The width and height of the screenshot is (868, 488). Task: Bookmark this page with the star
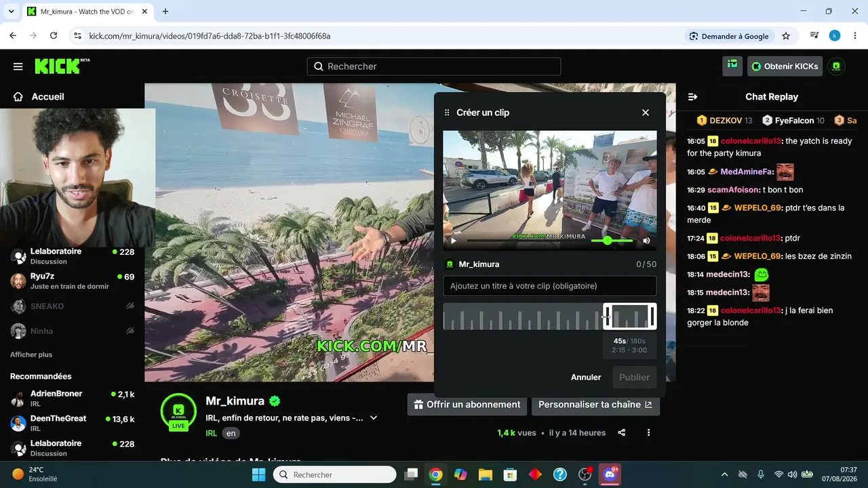coord(786,36)
